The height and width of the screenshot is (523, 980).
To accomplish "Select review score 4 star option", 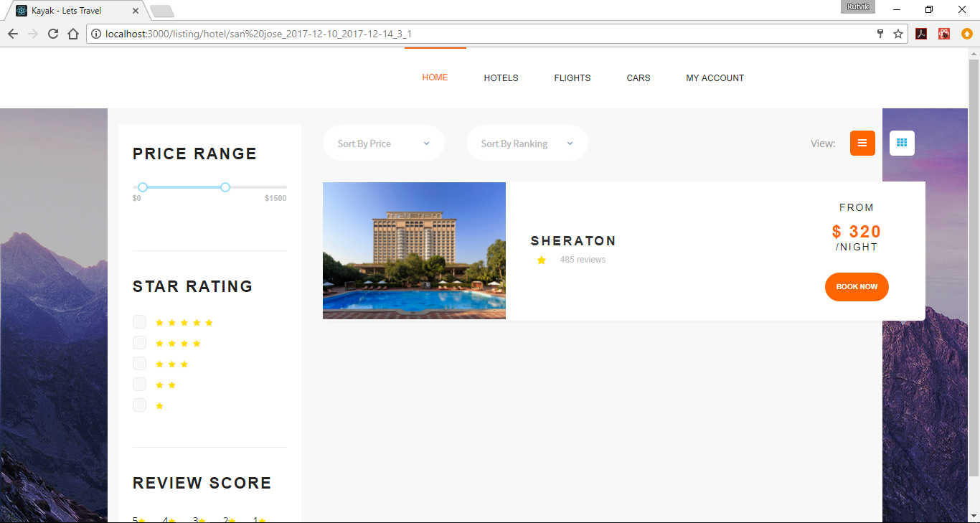I will (x=169, y=521).
